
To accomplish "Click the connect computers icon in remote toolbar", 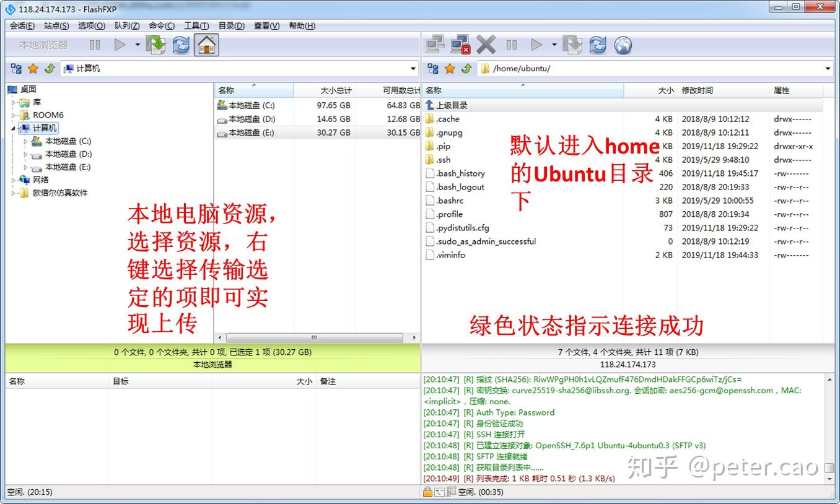I will pyautogui.click(x=435, y=45).
